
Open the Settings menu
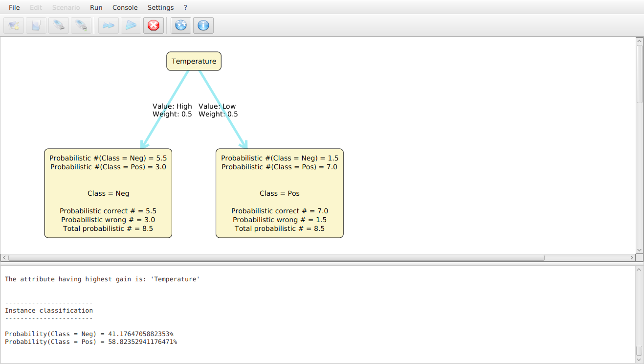pos(160,7)
